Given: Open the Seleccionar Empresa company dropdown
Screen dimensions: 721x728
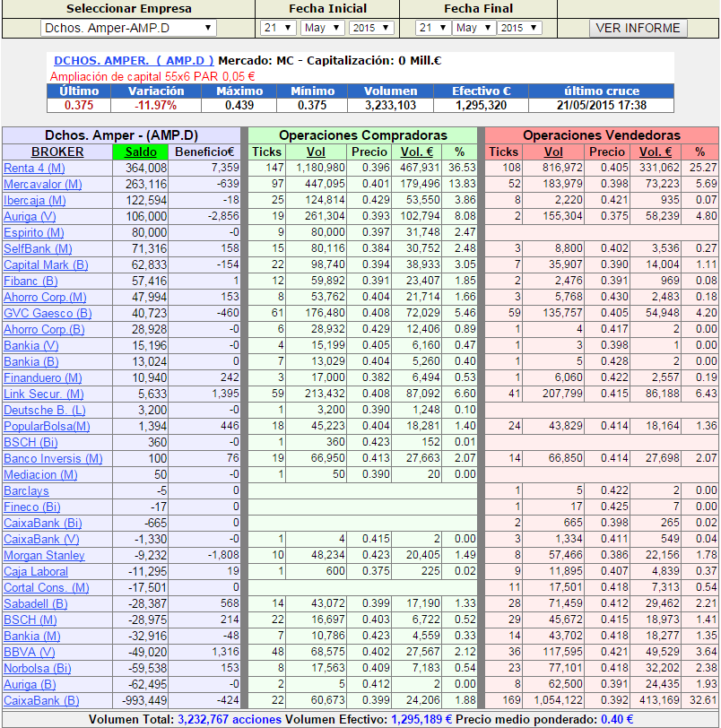Looking at the screenshot, I should pos(128,28).
